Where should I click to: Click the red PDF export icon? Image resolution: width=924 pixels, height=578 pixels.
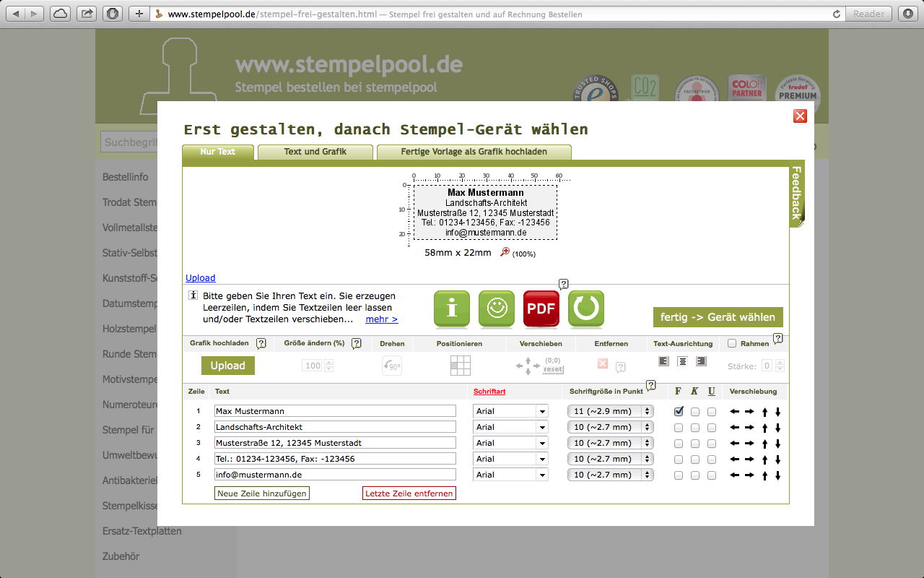click(x=541, y=309)
